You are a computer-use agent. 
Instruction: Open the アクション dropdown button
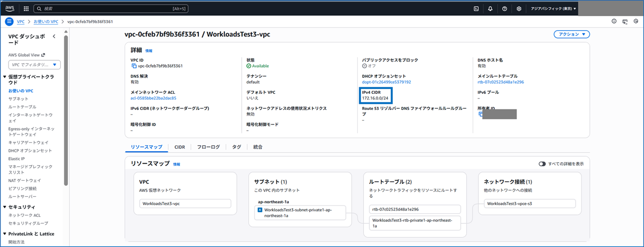(572, 34)
